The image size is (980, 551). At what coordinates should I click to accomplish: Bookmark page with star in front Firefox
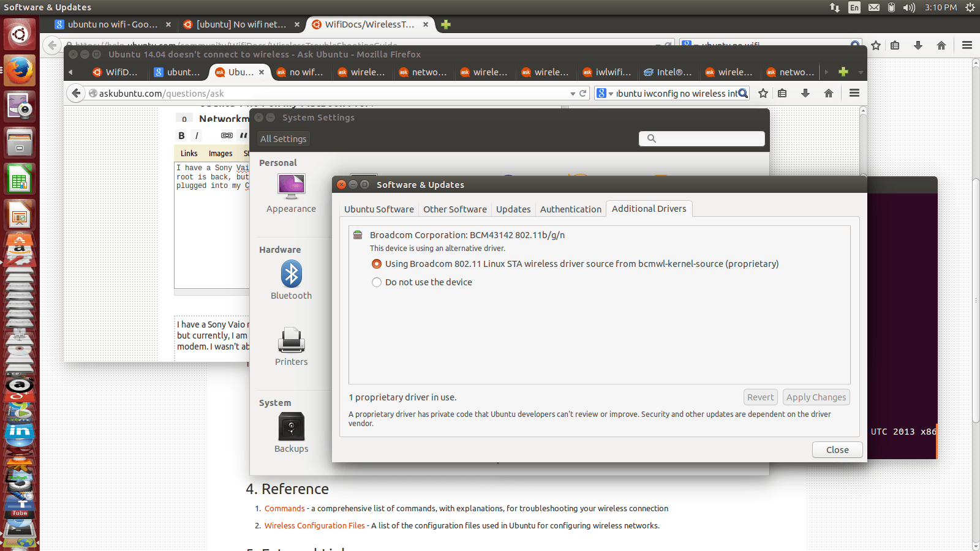(x=763, y=93)
